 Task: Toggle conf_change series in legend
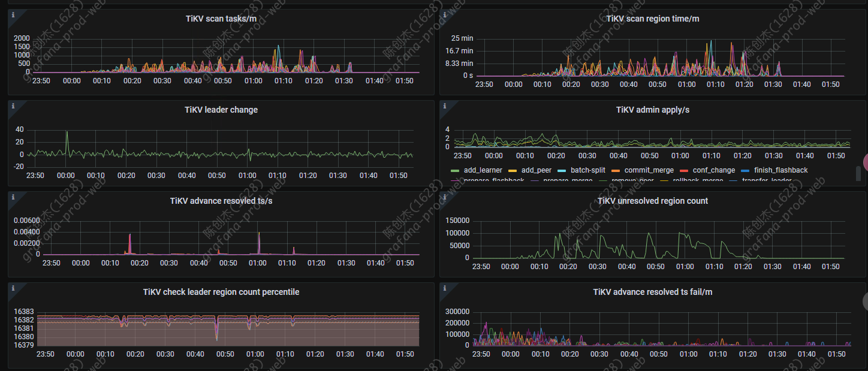[x=713, y=170]
